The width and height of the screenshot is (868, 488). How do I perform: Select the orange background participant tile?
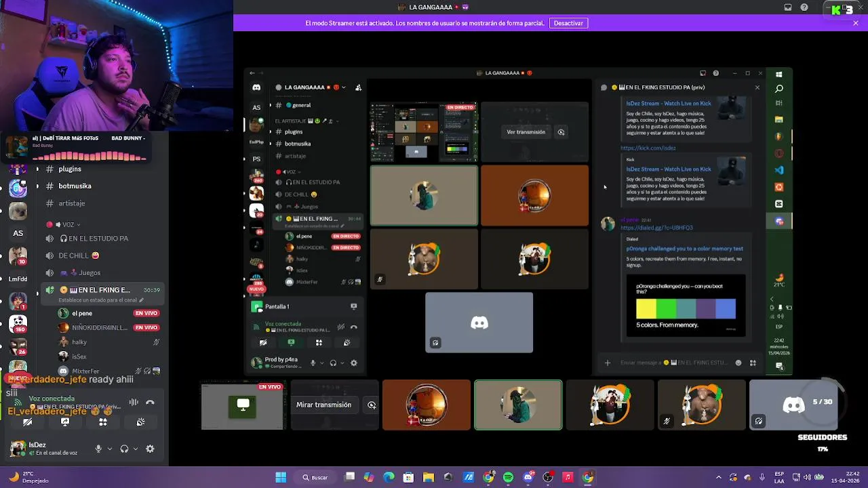point(534,195)
